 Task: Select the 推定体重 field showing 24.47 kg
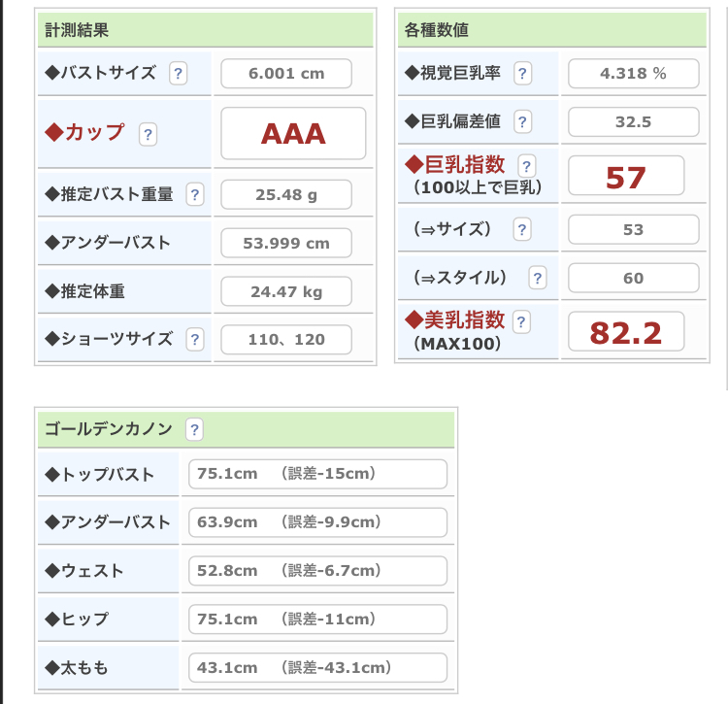[286, 291]
